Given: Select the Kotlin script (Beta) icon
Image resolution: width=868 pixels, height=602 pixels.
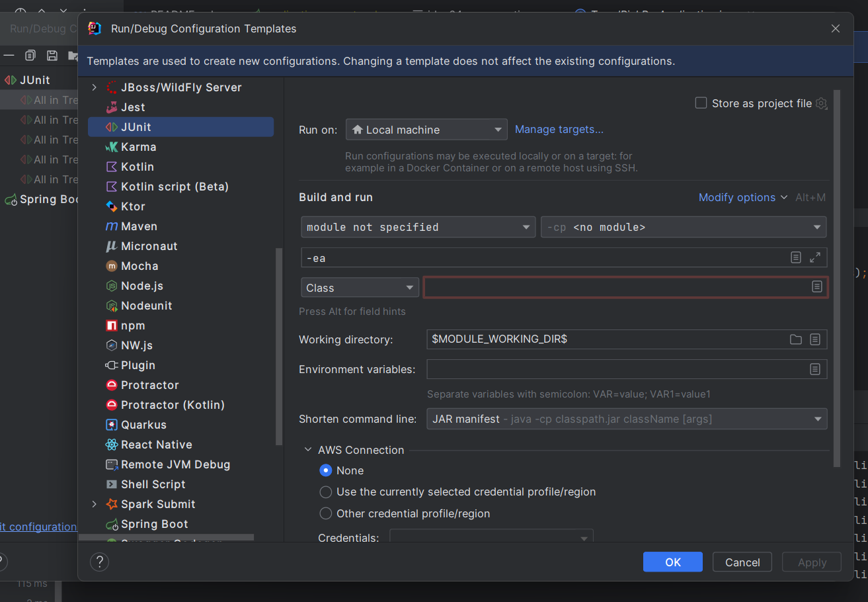Looking at the screenshot, I should coord(111,187).
